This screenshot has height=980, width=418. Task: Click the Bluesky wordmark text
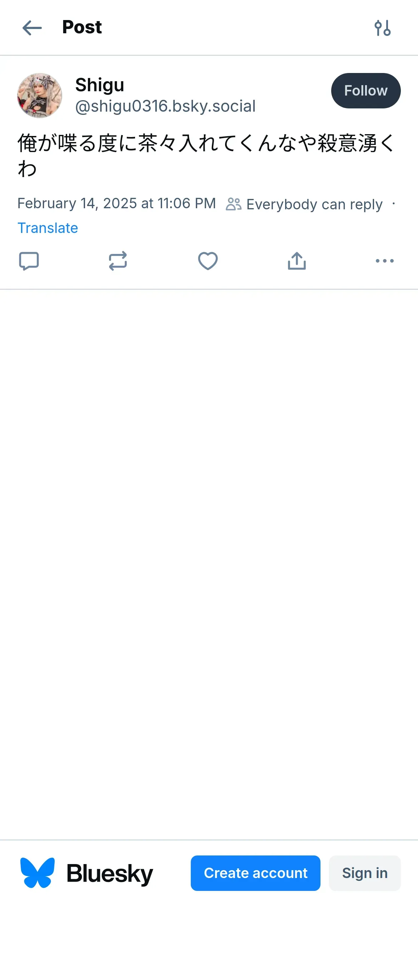(110, 873)
